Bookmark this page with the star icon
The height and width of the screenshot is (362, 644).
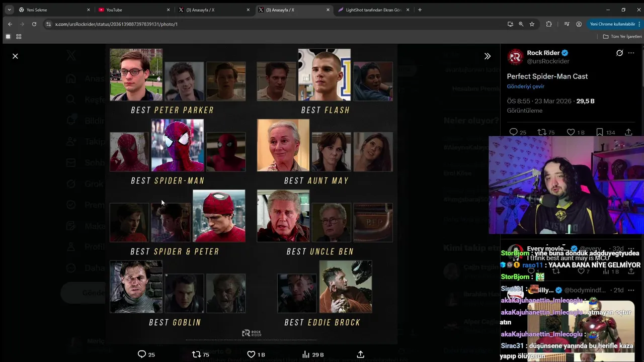(532, 24)
